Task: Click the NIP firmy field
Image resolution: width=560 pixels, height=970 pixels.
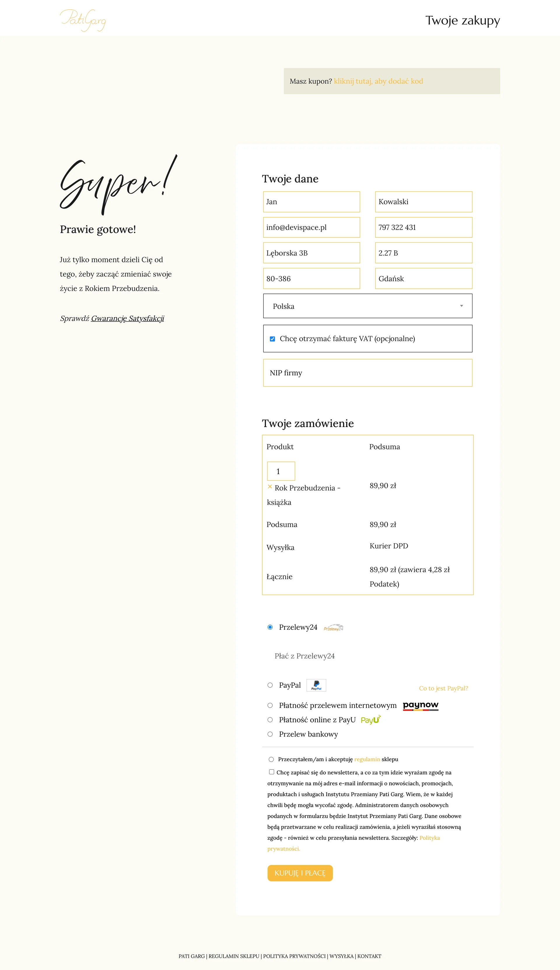Action: click(368, 373)
